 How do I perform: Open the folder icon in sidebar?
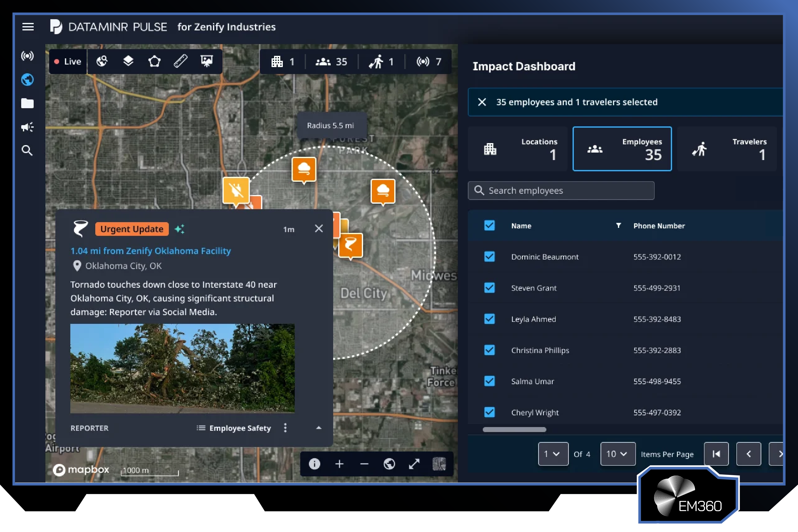pyautogui.click(x=27, y=103)
